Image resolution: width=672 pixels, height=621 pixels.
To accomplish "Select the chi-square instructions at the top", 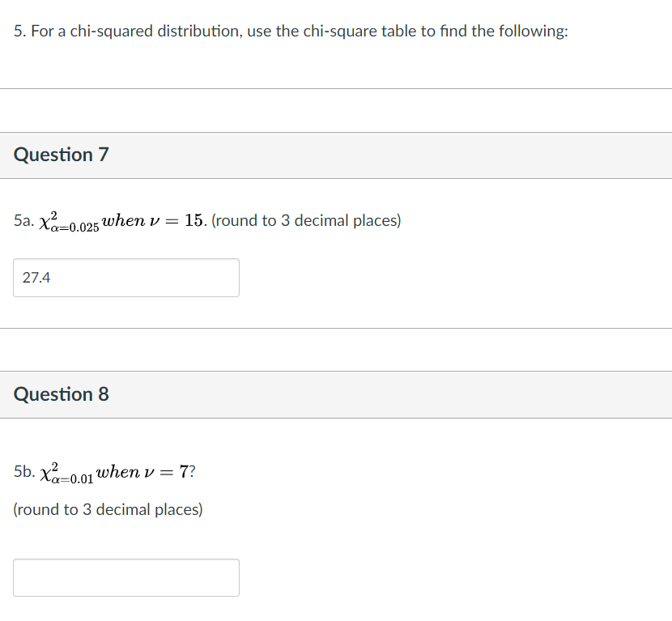I will point(291,31).
